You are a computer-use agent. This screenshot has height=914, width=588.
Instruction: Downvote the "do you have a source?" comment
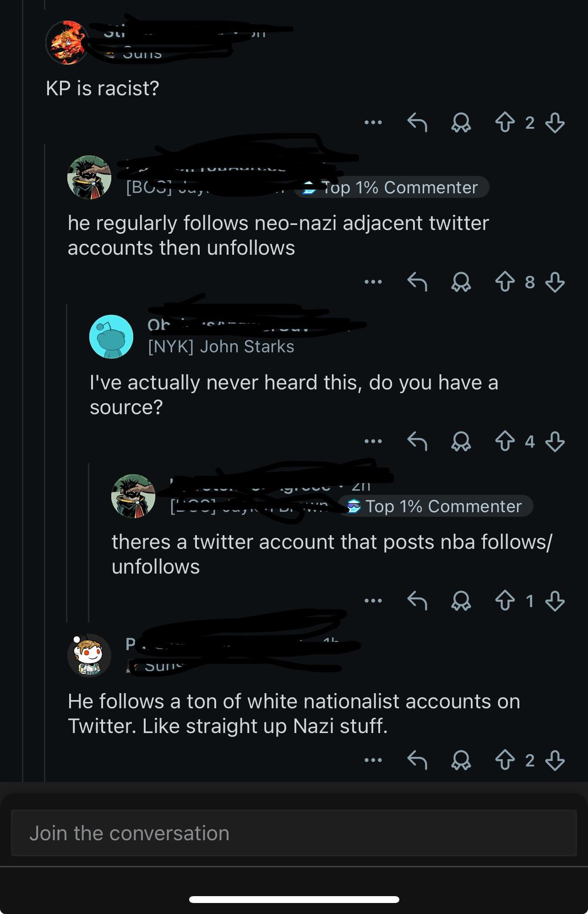click(555, 442)
